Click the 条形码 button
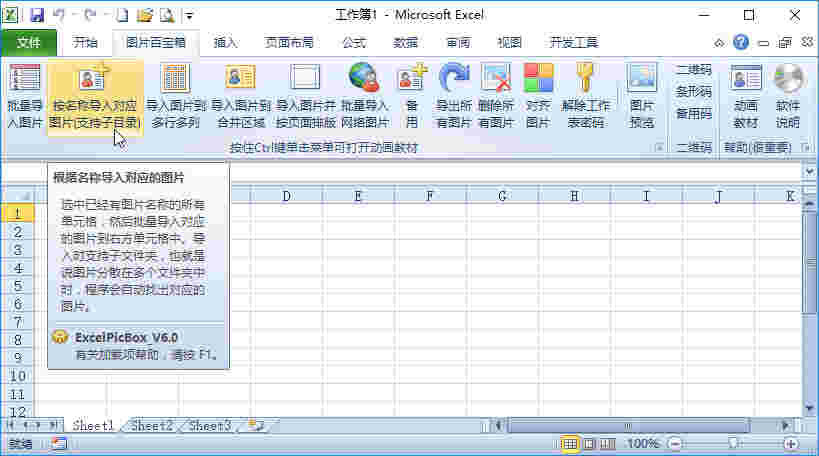This screenshot has height=456, width=819. 693,91
